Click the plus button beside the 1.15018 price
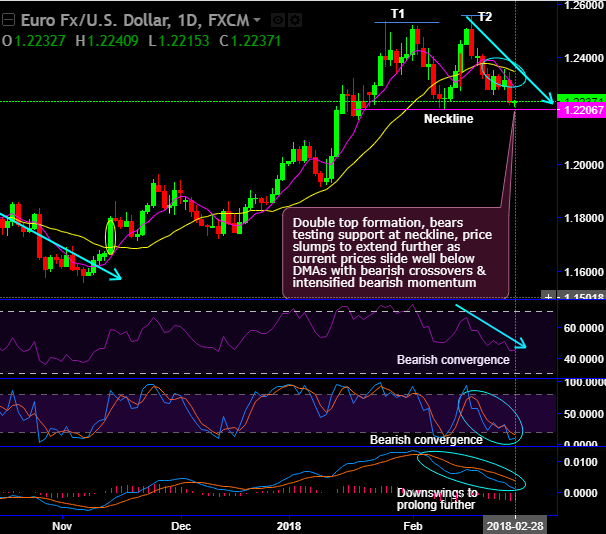 coord(548,296)
